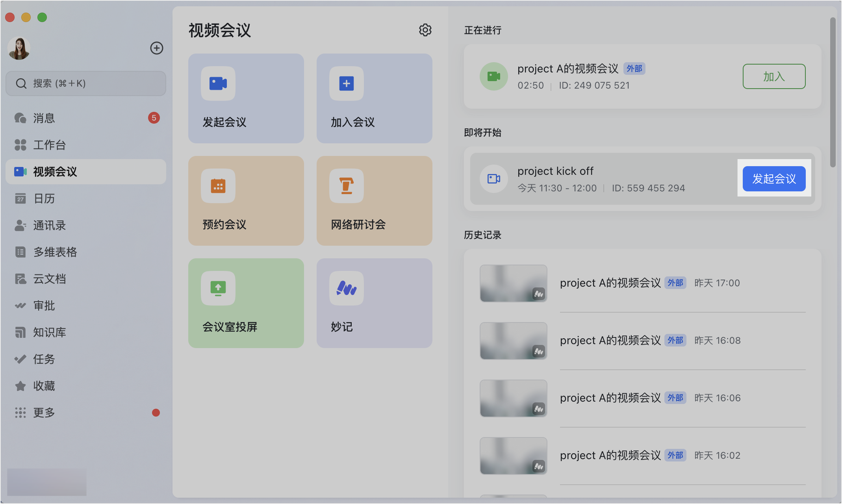Click the 通讯录 contacts icon
The image size is (842, 504).
(20, 225)
